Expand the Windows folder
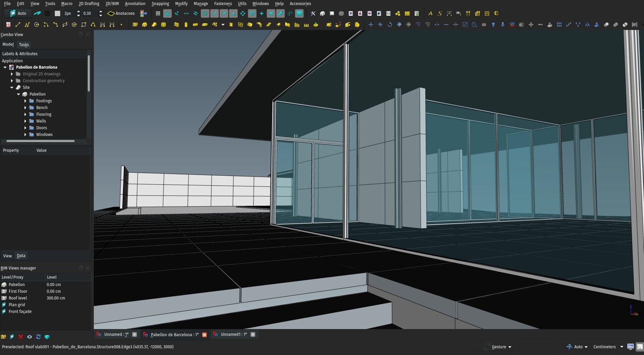 coord(25,134)
